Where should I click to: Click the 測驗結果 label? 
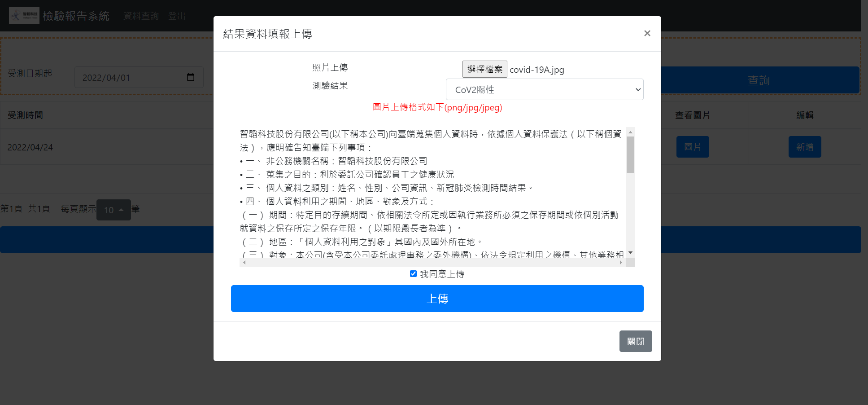(330, 85)
